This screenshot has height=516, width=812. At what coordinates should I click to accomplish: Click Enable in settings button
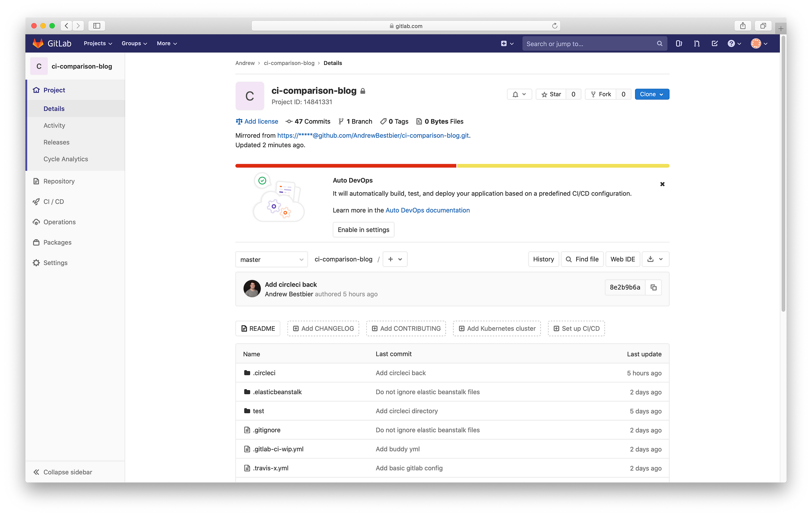point(363,230)
